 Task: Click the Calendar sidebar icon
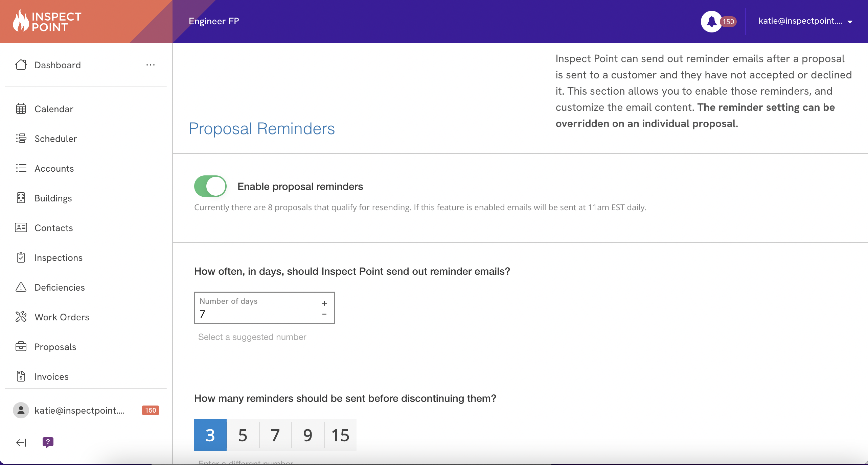click(21, 108)
